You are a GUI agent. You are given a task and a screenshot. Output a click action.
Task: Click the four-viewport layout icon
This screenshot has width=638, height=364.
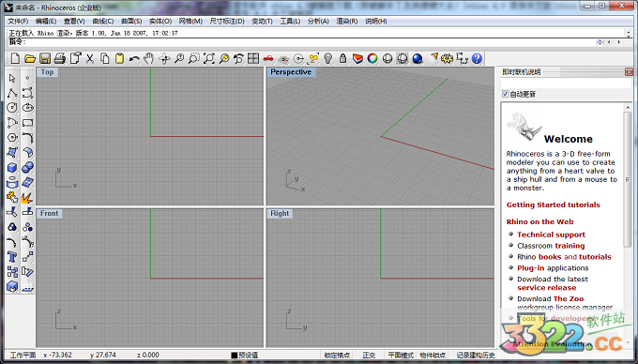pyautogui.click(x=253, y=58)
